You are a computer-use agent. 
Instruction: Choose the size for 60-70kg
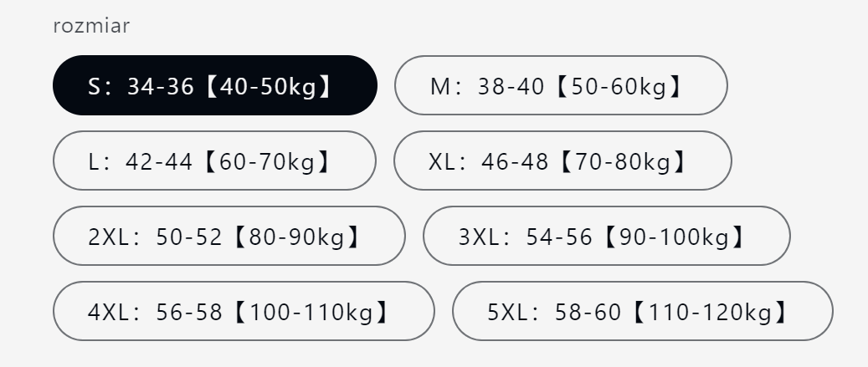coord(214,161)
